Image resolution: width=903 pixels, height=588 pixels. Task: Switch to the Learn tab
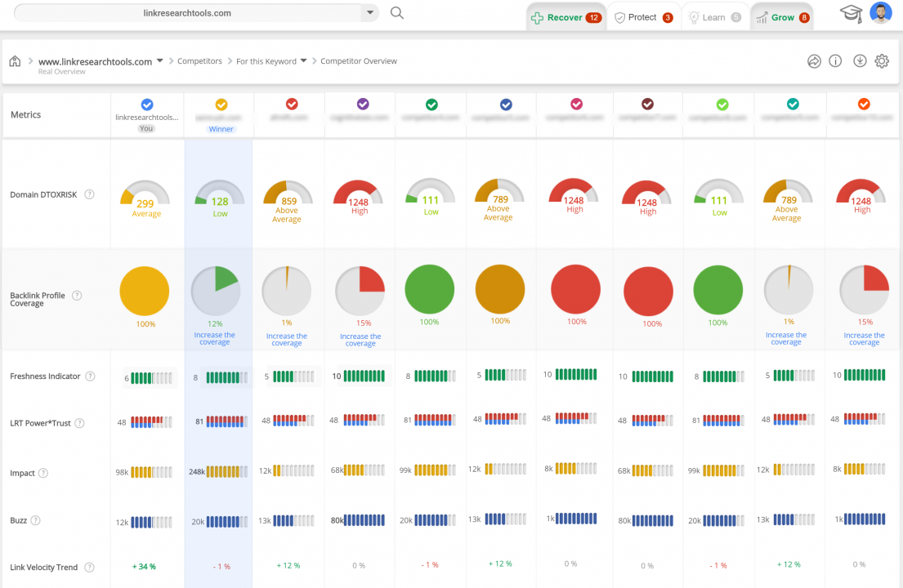pyautogui.click(x=715, y=17)
